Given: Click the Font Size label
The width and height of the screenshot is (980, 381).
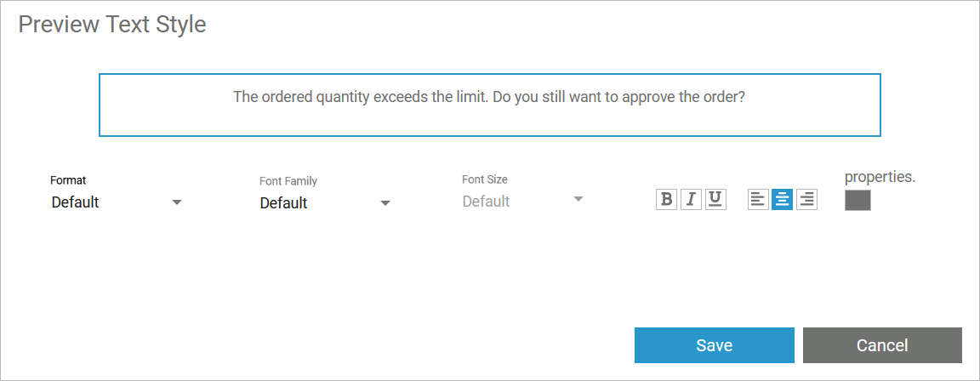Looking at the screenshot, I should coord(485,179).
